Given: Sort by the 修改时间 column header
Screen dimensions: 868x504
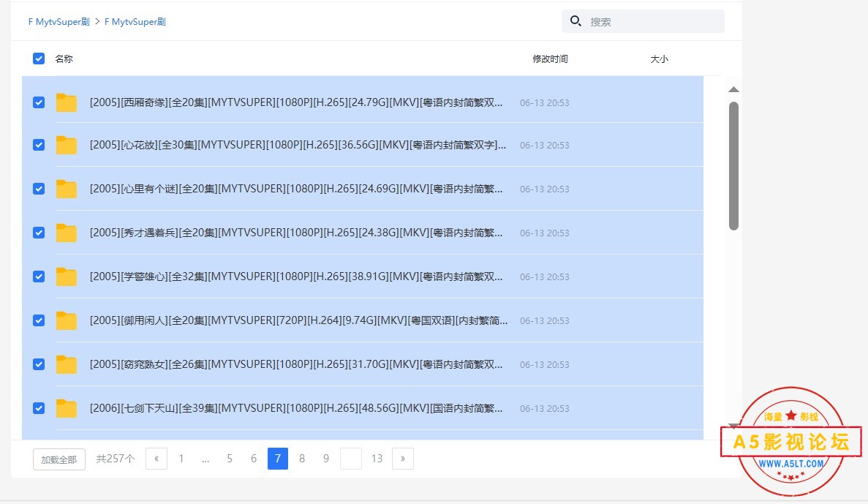Looking at the screenshot, I should (550, 59).
